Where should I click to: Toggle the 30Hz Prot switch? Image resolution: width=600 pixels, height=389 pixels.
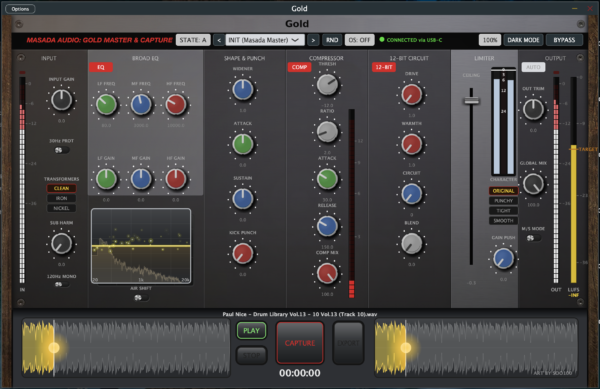tap(61, 150)
